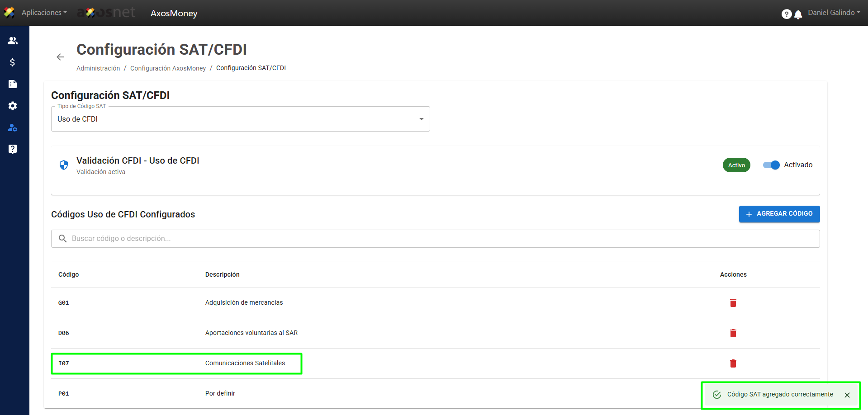Image resolution: width=868 pixels, height=415 pixels.
Task: Navigate to Configuración AxosMoney breadcrumb
Action: [x=168, y=68]
